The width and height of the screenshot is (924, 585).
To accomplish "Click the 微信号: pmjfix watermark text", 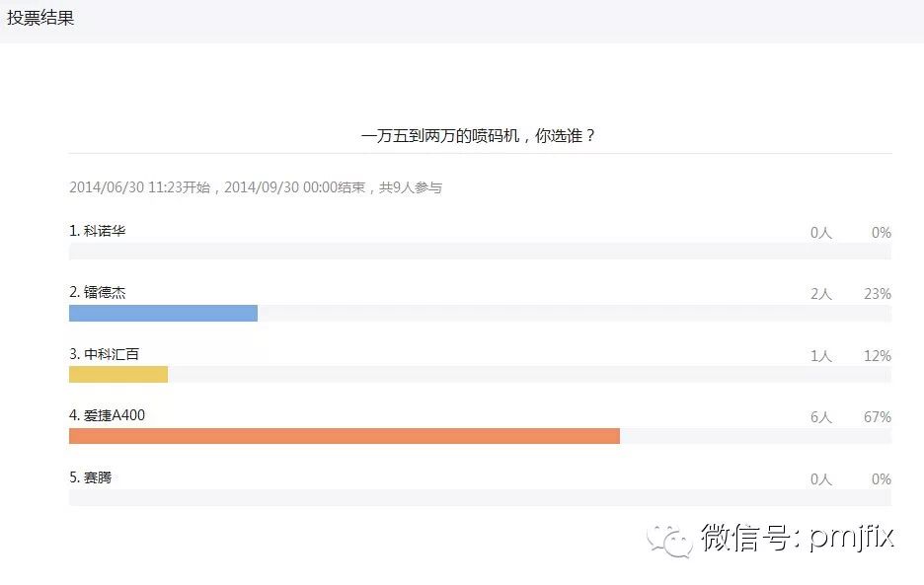I will tap(798, 538).
